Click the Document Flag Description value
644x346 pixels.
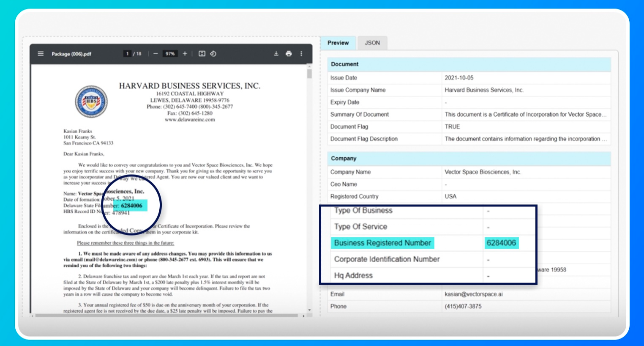pyautogui.click(x=526, y=139)
